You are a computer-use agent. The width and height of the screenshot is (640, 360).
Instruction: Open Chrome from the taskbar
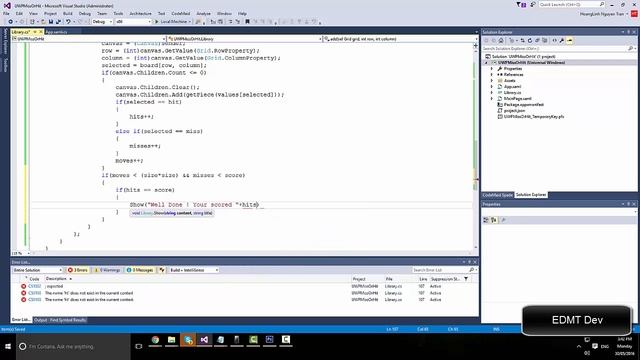click(155, 340)
